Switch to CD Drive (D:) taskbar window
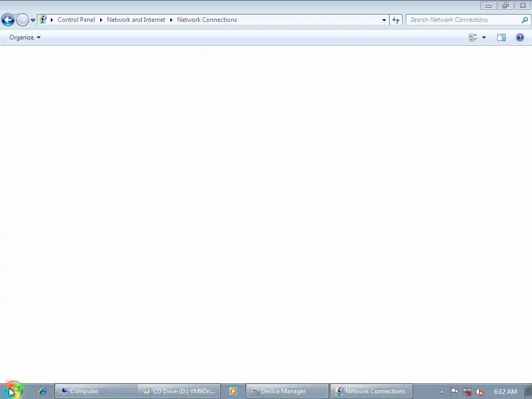The height and width of the screenshot is (399, 532). (x=179, y=391)
